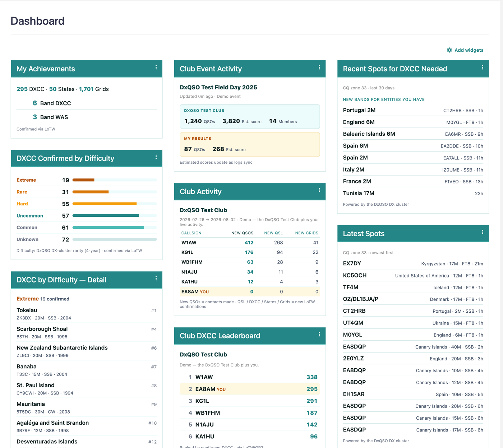Image resolution: width=503 pixels, height=448 pixels.
Task: Open the St. Paul Island entry
Action: pos(87,389)
